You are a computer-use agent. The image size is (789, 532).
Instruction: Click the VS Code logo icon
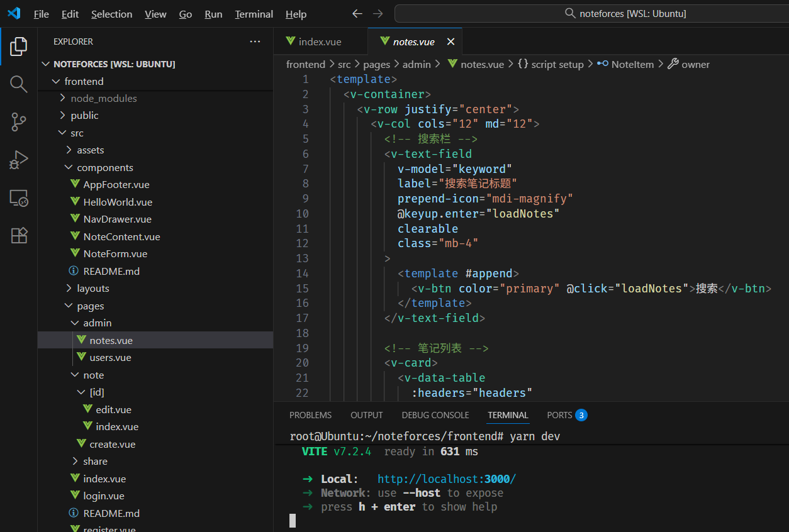[x=14, y=13]
